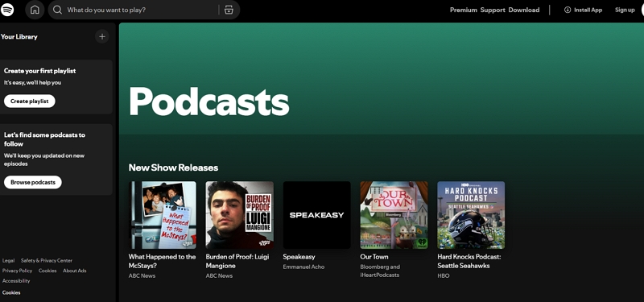This screenshot has width=644, height=302.
Task: Open the Our Town podcast cover art
Action: [394, 215]
